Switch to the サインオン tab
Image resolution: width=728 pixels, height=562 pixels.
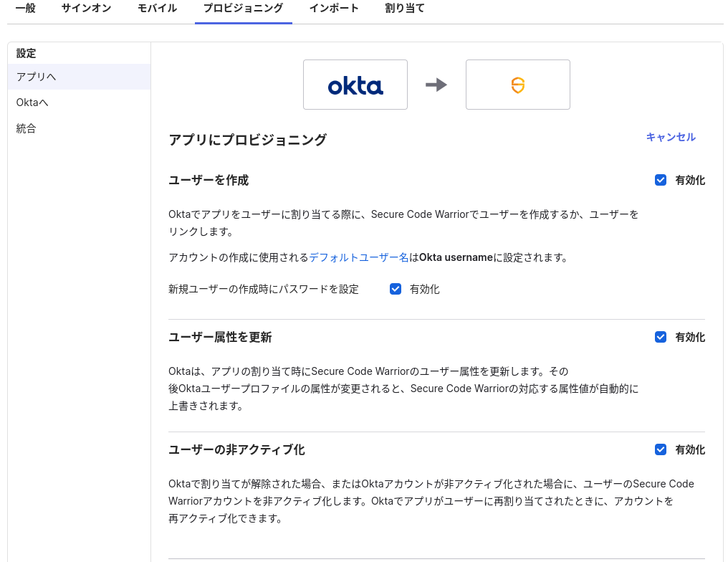[87, 9]
